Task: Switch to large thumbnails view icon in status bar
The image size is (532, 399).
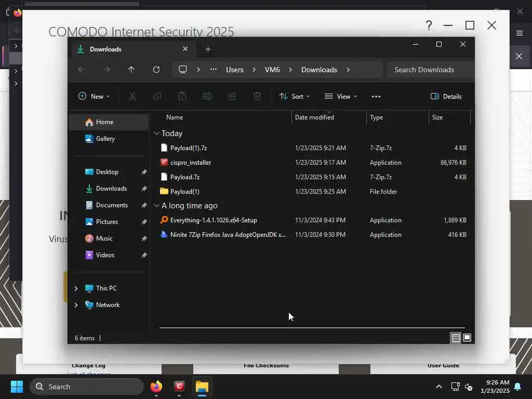Action: (467, 338)
